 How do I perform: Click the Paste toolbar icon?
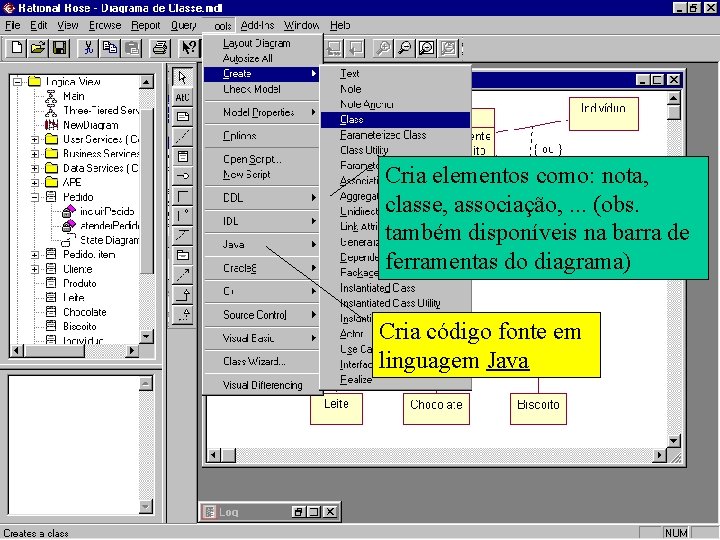click(x=132, y=48)
